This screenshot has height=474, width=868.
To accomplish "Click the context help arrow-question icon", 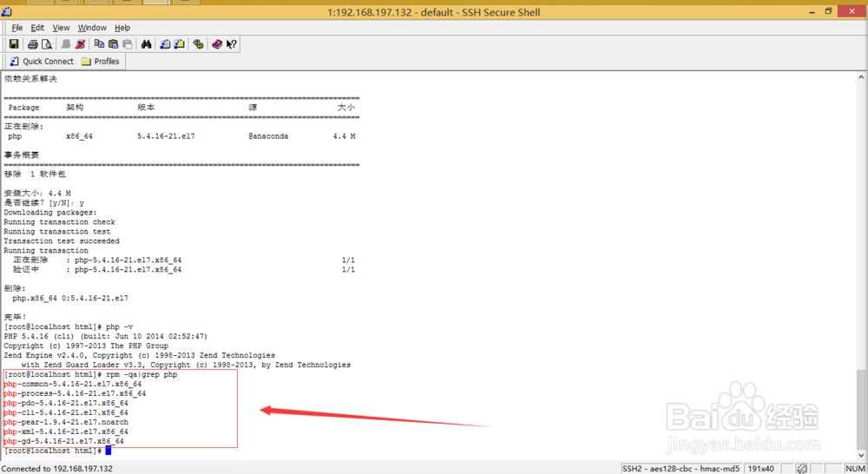I will (x=232, y=44).
